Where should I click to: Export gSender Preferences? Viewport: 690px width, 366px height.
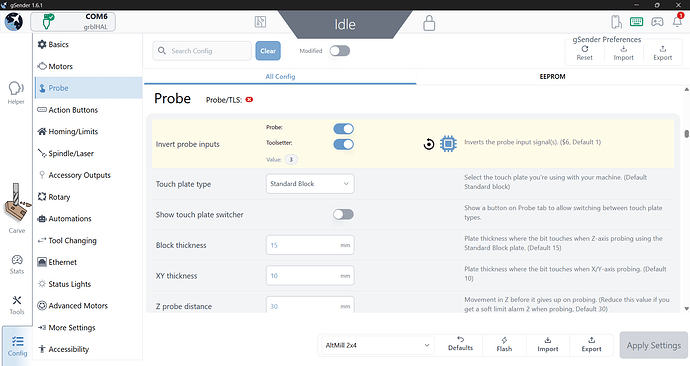[x=663, y=53]
